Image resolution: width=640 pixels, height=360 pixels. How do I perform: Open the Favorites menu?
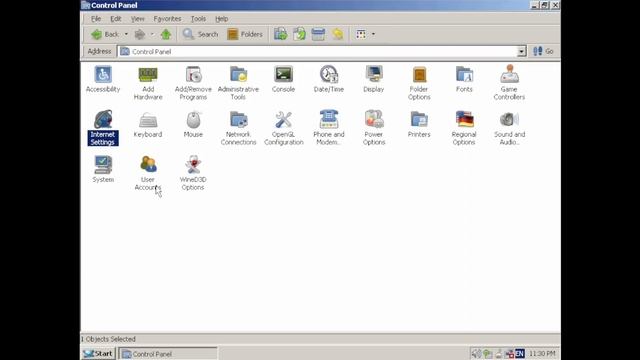tap(167, 19)
